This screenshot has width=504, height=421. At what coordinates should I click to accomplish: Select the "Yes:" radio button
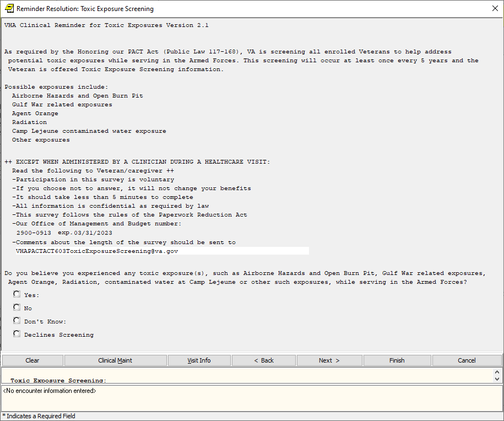pyautogui.click(x=17, y=294)
